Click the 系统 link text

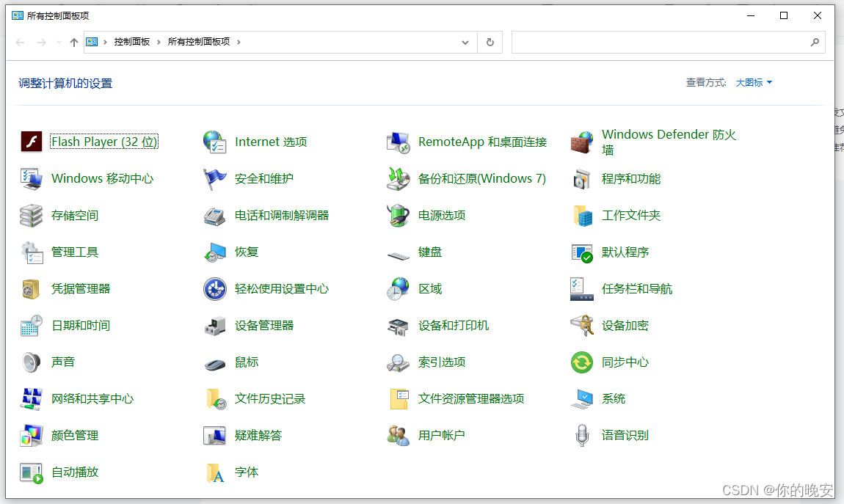tap(613, 398)
